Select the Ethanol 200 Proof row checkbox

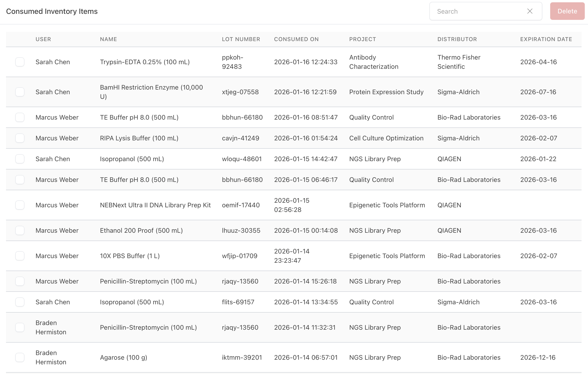click(20, 230)
